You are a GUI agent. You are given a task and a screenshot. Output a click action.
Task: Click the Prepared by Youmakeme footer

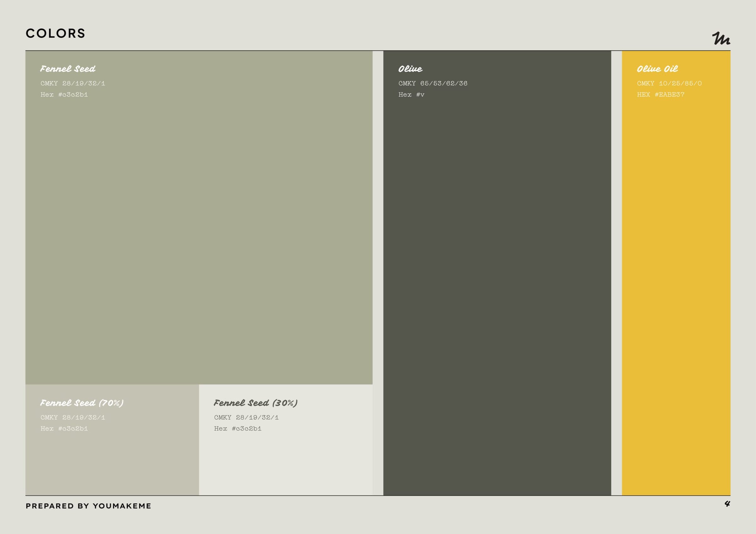(x=88, y=506)
